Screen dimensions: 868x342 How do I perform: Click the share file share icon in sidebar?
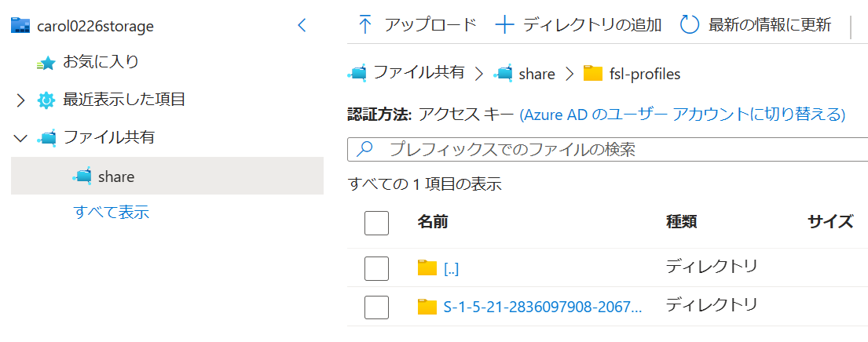(x=82, y=176)
